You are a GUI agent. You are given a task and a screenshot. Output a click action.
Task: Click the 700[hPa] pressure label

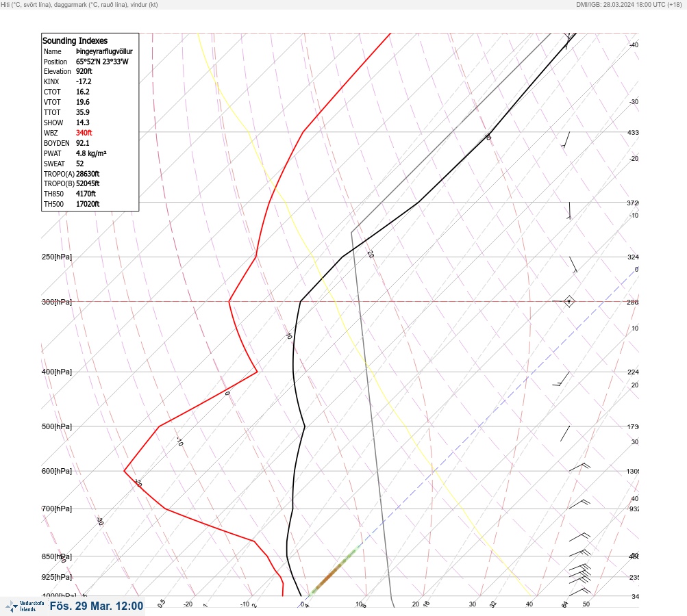[x=57, y=509]
